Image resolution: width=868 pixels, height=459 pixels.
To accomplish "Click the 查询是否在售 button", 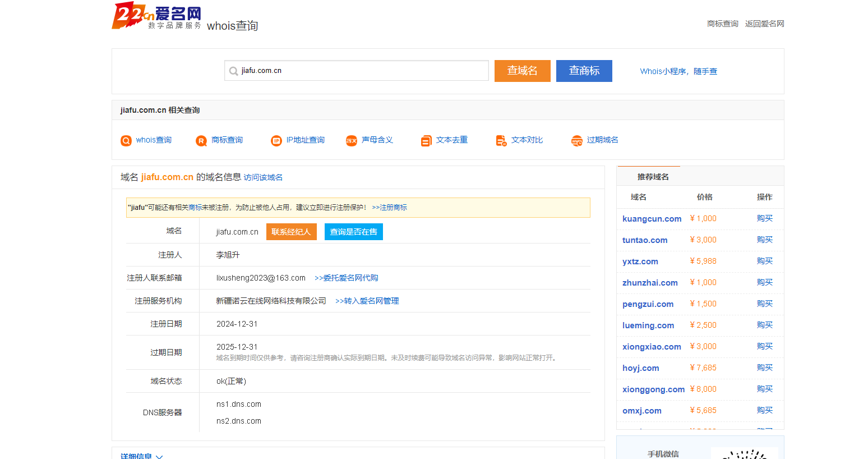I will tap(354, 232).
